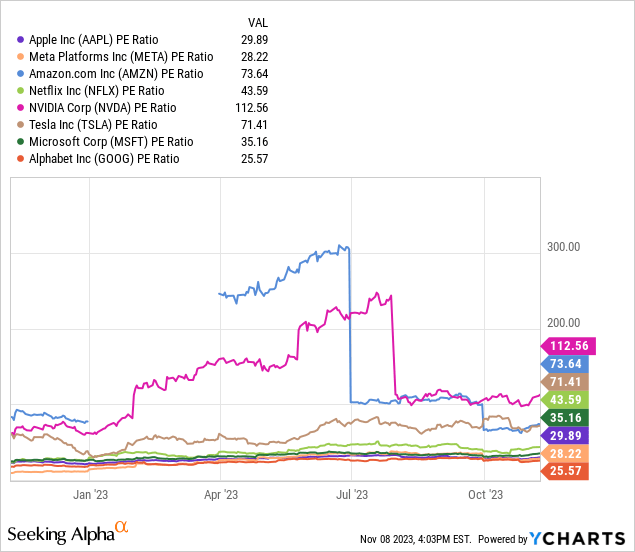The image size is (635, 552).
Task: Click the Apple Inc purple legend dot
Action: pyautogui.click(x=21, y=39)
